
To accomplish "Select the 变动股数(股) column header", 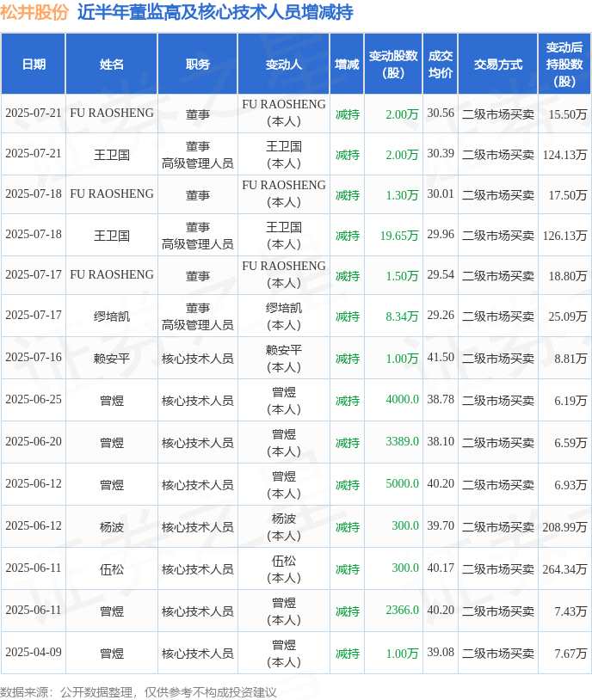I will pos(393,64).
